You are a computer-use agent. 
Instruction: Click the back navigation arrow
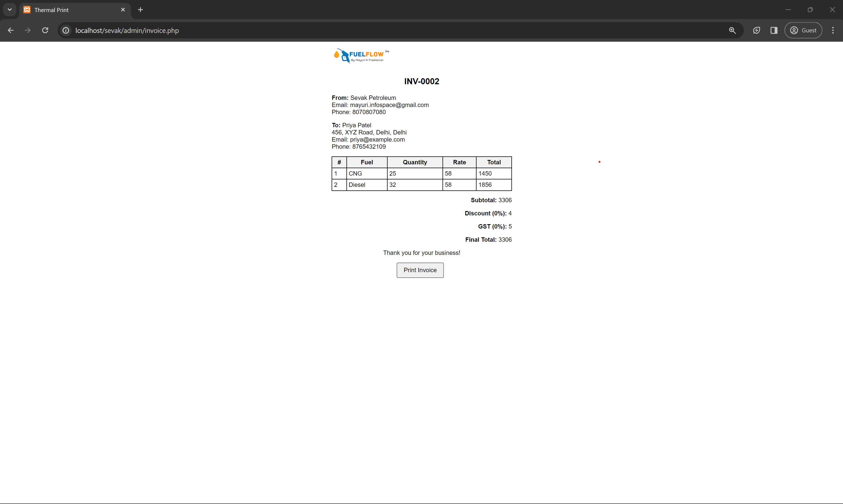click(x=10, y=30)
